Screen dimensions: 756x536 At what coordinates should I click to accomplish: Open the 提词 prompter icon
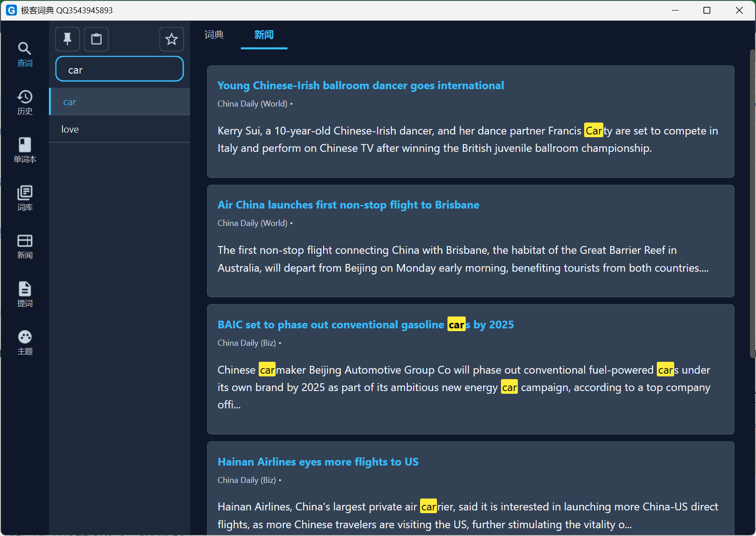pyautogui.click(x=25, y=294)
